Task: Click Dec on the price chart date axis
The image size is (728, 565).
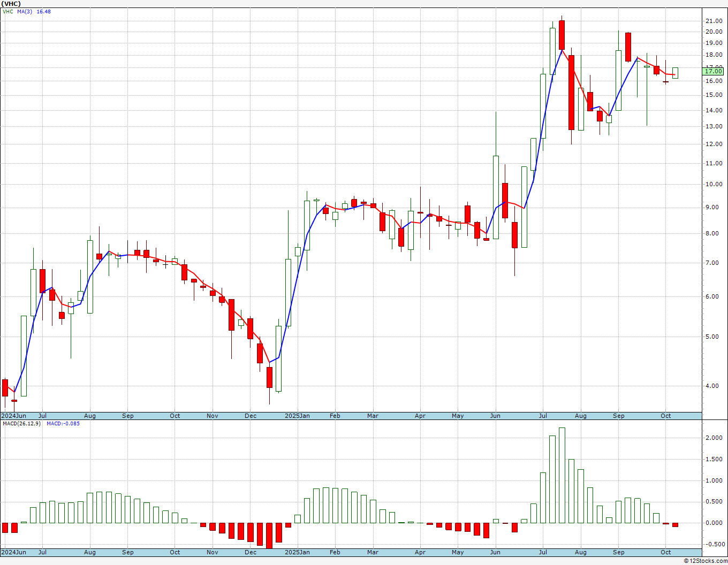Action: pos(251,416)
